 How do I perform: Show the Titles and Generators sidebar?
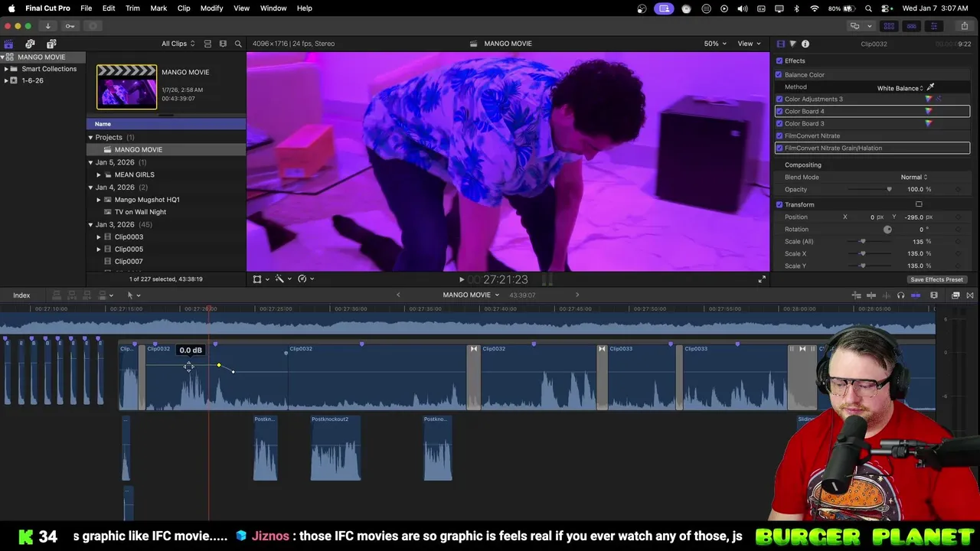coord(51,44)
